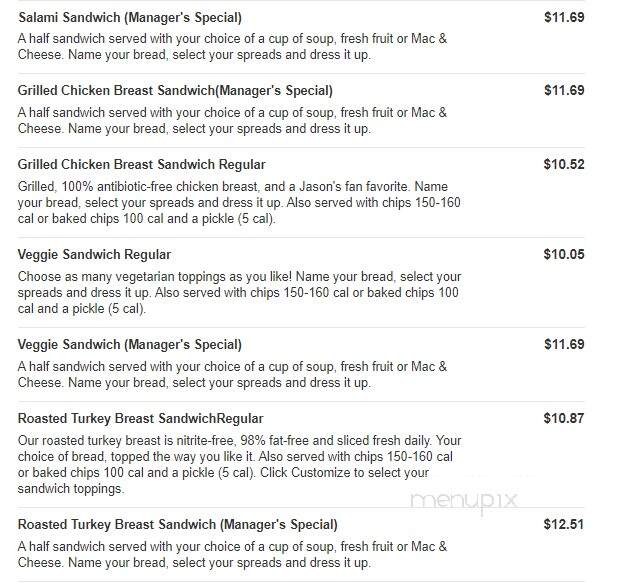
Task: Click $11.69 price for Grilled Chicken Manager's Special
Action: point(564,90)
